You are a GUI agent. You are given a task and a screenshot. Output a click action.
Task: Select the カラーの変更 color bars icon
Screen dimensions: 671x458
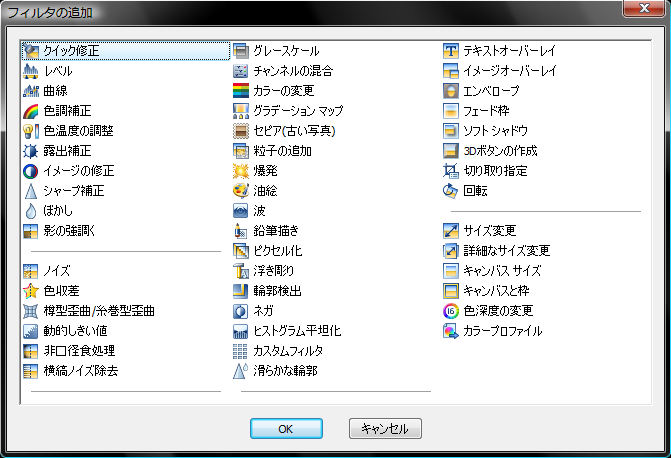pos(240,91)
